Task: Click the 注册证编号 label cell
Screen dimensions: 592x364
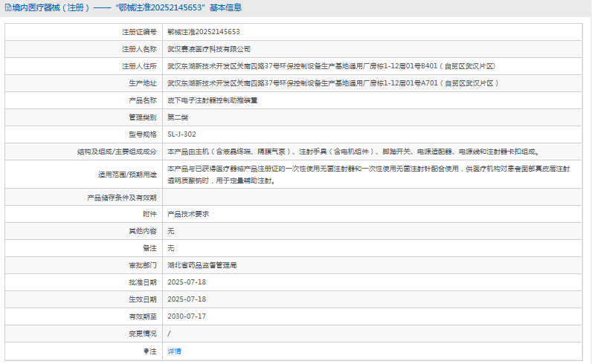Action: click(139, 32)
